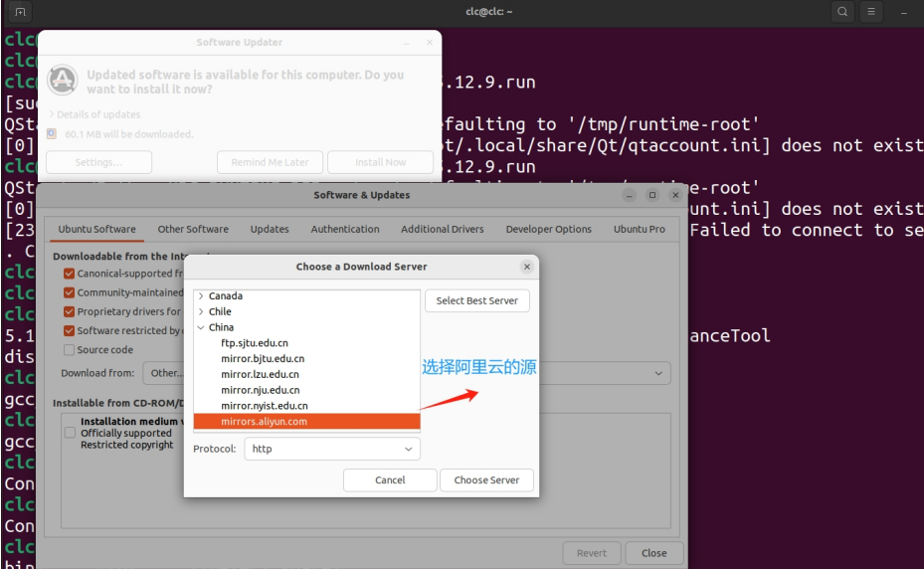Close the Choose a Download Server dialog
Screen dimensions: 924x569
527,267
